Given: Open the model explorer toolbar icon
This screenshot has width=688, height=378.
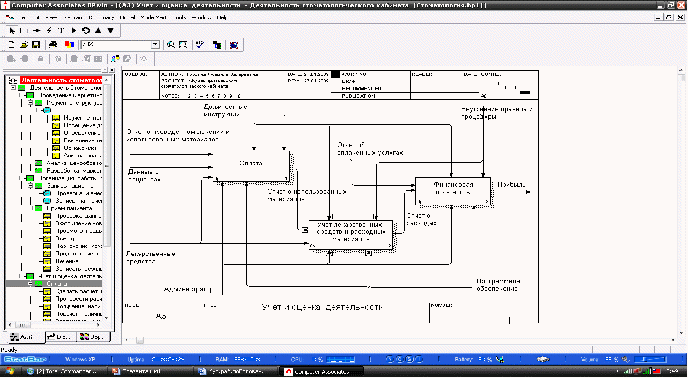Looking at the screenshot, I should click(x=217, y=45).
